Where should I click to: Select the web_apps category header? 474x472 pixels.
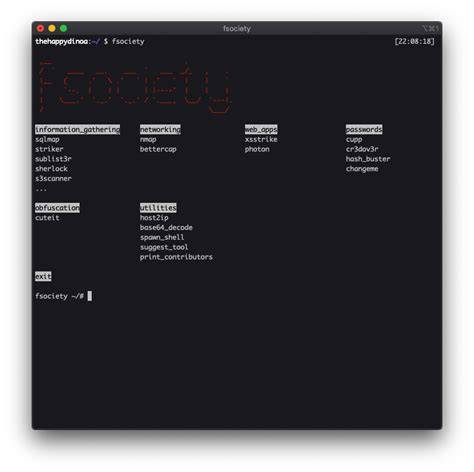pos(261,129)
